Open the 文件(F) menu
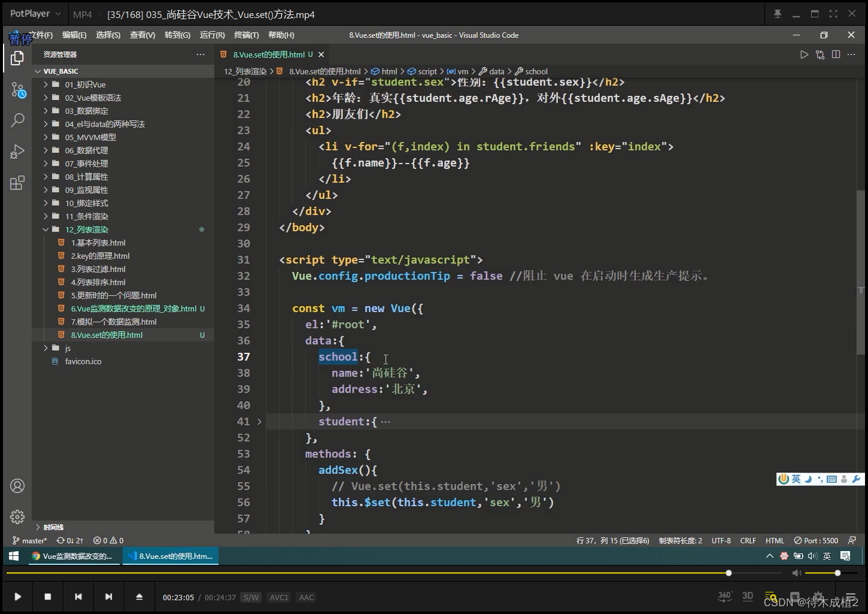868x614 pixels. click(41, 35)
